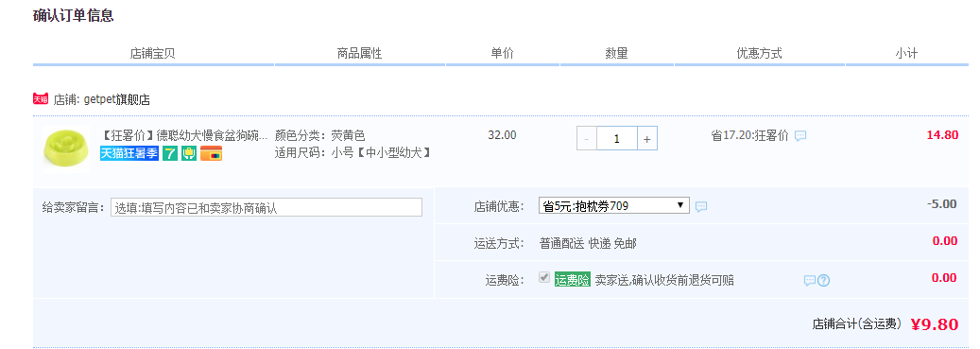Decrease the quantity with the minus button

(586, 138)
